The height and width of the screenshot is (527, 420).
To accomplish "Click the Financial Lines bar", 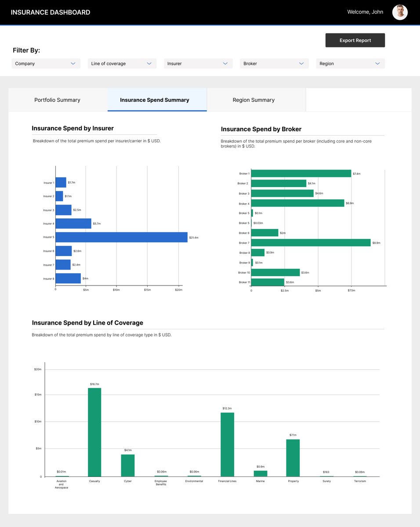I will point(227,444).
